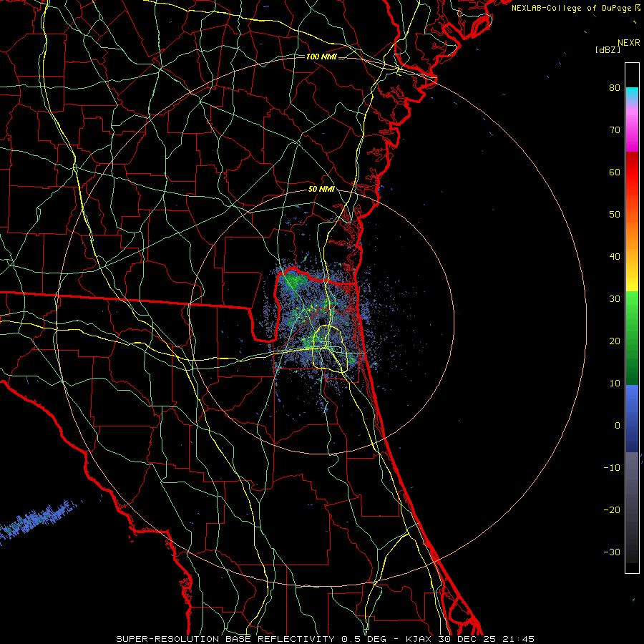Select the NEXR label above the scale
Viewport: 644px width, 644px height.
tap(629, 43)
